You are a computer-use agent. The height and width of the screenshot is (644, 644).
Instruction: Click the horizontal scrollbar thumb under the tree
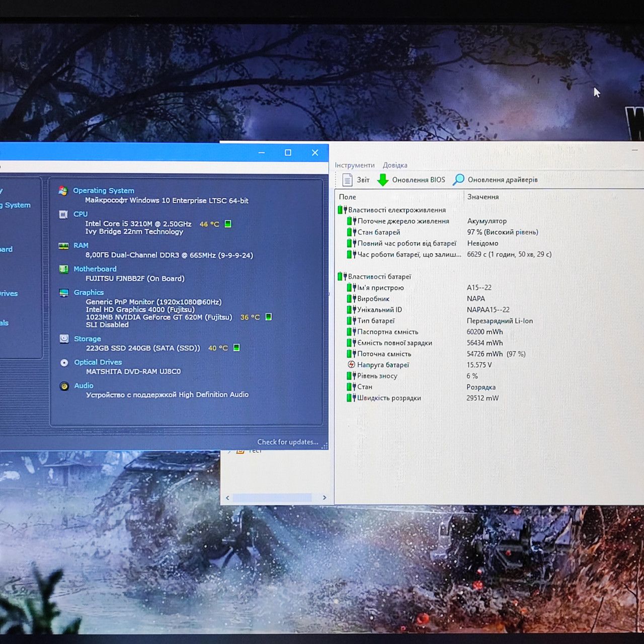click(272, 498)
